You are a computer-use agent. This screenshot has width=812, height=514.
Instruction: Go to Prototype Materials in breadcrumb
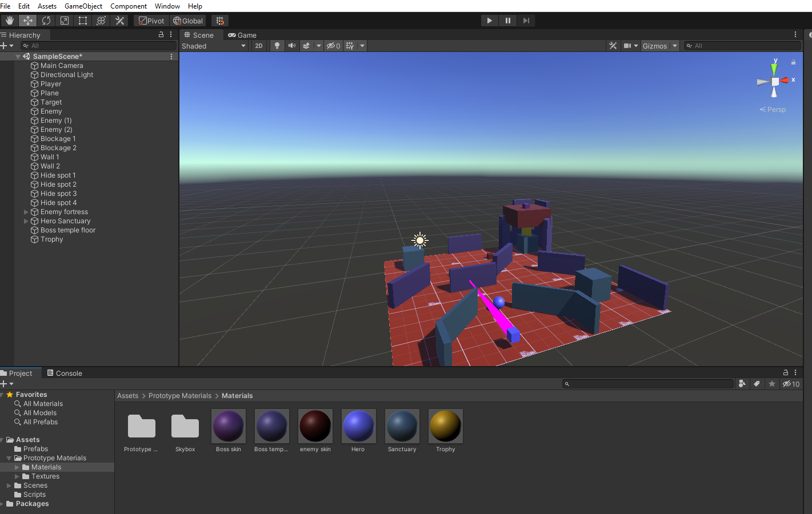click(180, 396)
